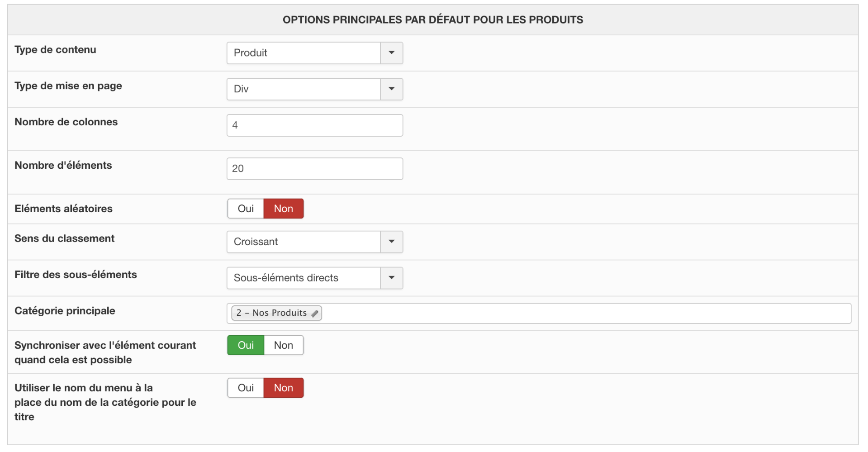Click Options principales par défaut header

[x=432, y=20]
